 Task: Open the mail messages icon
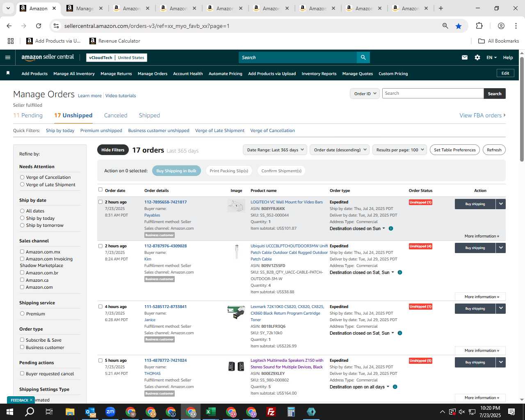(x=464, y=57)
